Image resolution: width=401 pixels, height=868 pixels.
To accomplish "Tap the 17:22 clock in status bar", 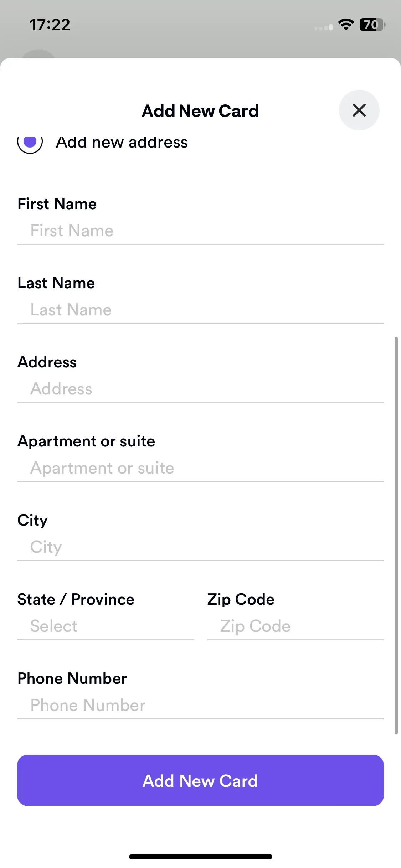I will click(50, 25).
